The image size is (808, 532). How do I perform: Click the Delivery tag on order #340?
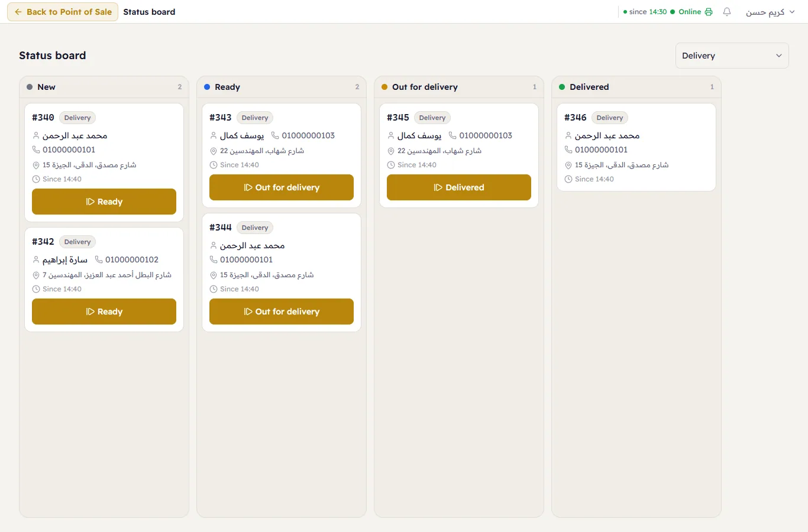[77, 118]
